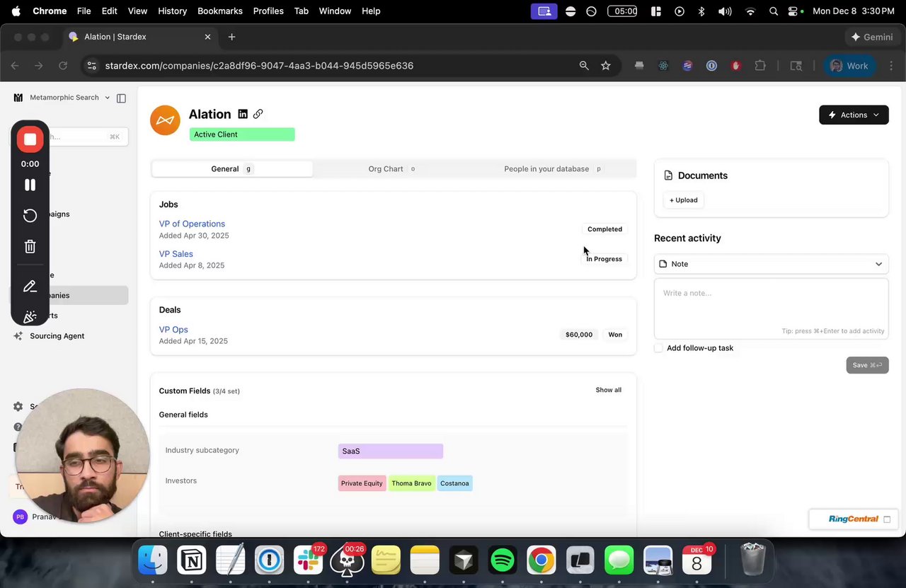Delete the recording with trash icon
Screen dimensions: 906x588
[x=30, y=246]
